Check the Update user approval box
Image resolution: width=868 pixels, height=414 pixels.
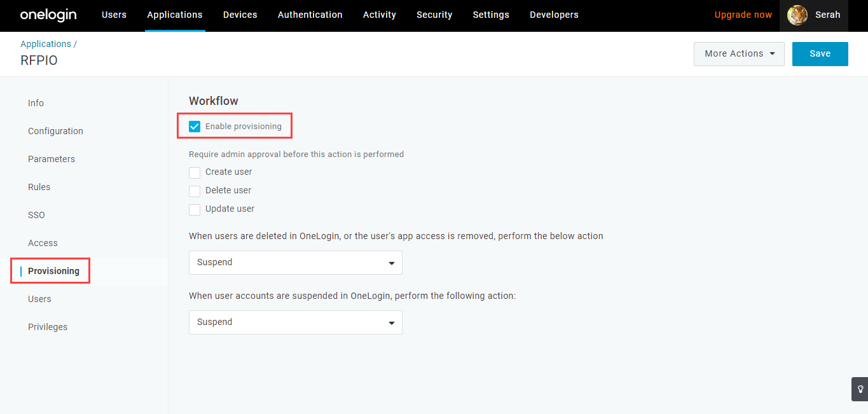195,209
